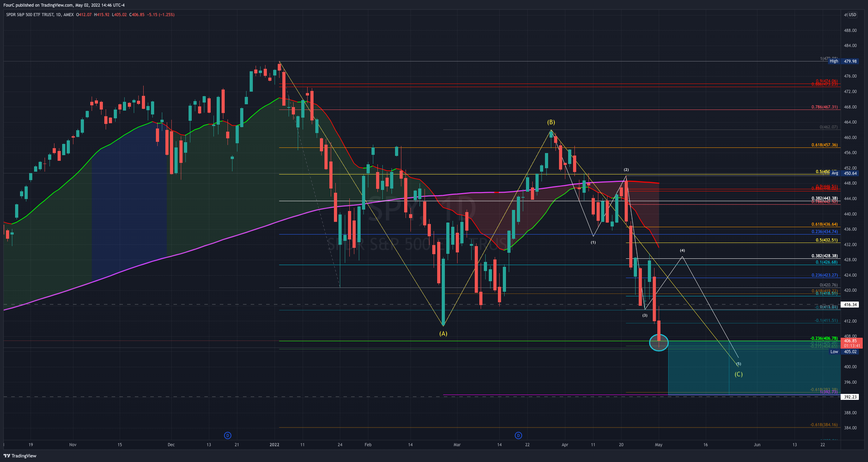
Task: Click the 'Apr' label on the time axis
Action: pos(565,445)
